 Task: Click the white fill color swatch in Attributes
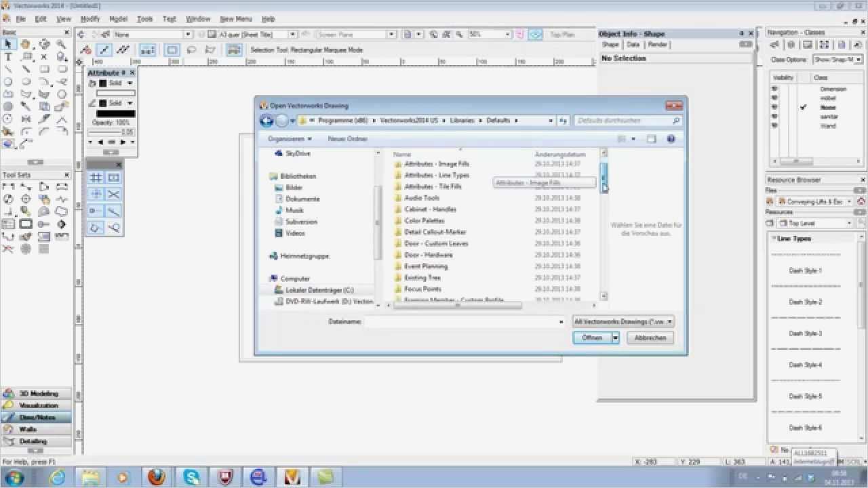coord(115,93)
